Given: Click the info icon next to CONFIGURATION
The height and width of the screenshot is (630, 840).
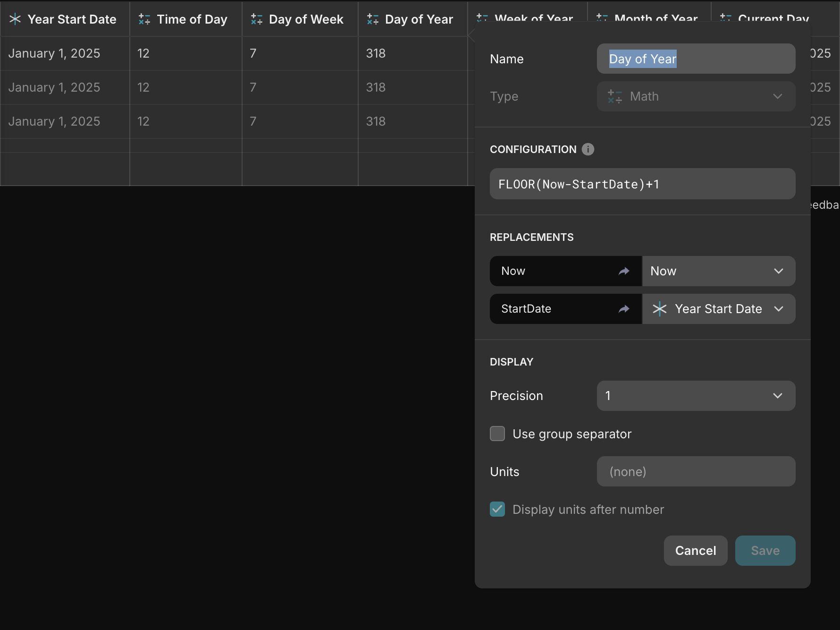Looking at the screenshot, I should [588, 149].
